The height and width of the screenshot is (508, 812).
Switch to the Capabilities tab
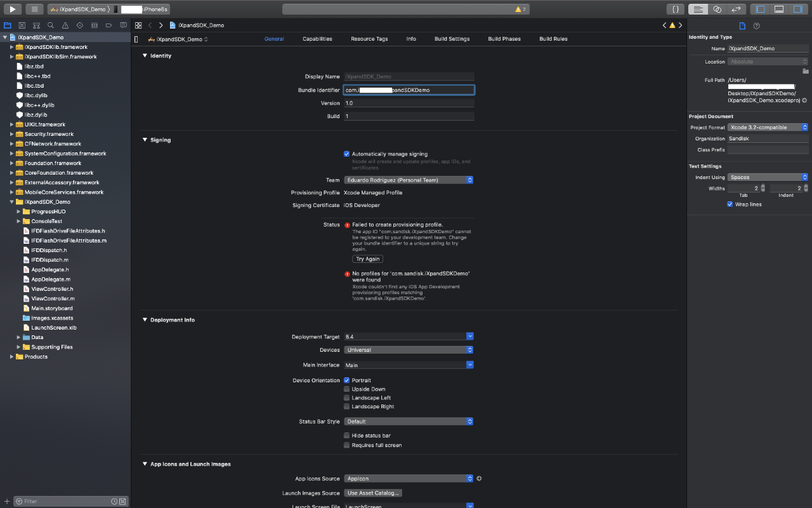click(317, 39)
